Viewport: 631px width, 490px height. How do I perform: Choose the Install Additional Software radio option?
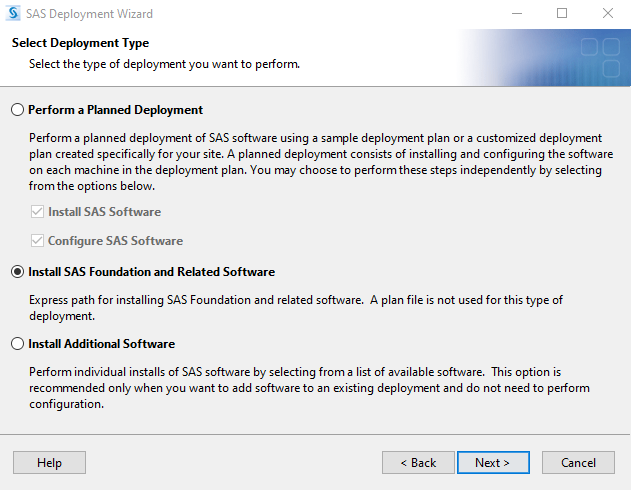[x=17, y=344]
